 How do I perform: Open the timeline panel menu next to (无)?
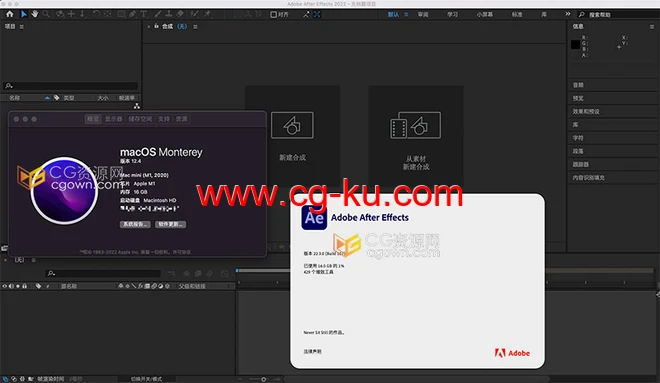tap(33, 260)
